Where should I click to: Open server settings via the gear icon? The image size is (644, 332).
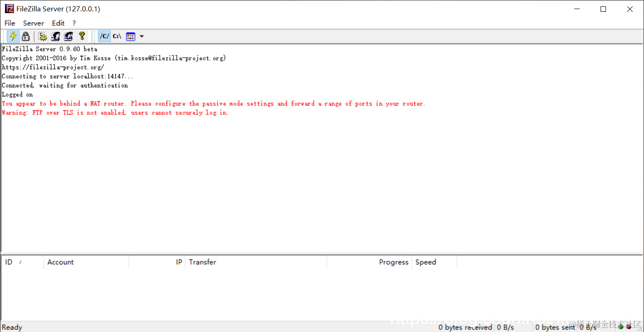click(x=43, y=36)
